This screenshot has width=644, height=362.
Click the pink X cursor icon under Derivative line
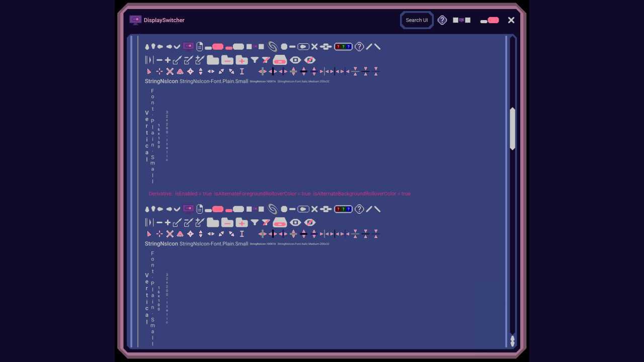pyautogui.click(x=170, y=234)
